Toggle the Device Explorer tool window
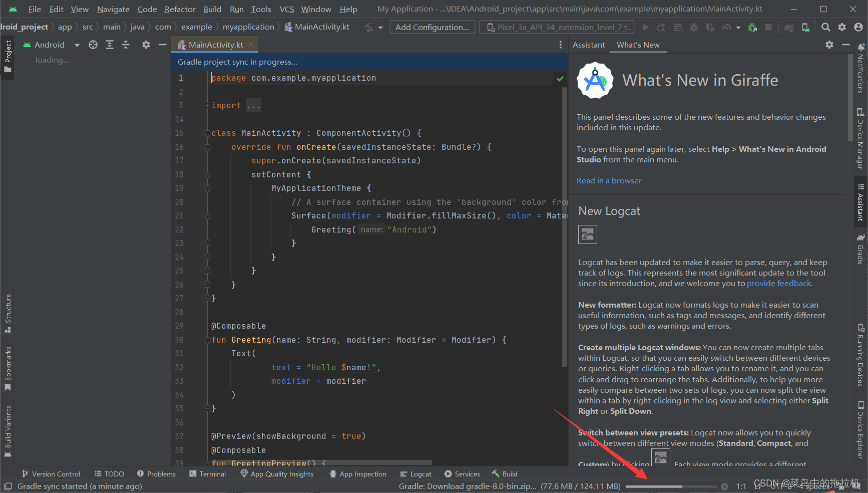This screenshot has width=868, height=493. (860, 430)
